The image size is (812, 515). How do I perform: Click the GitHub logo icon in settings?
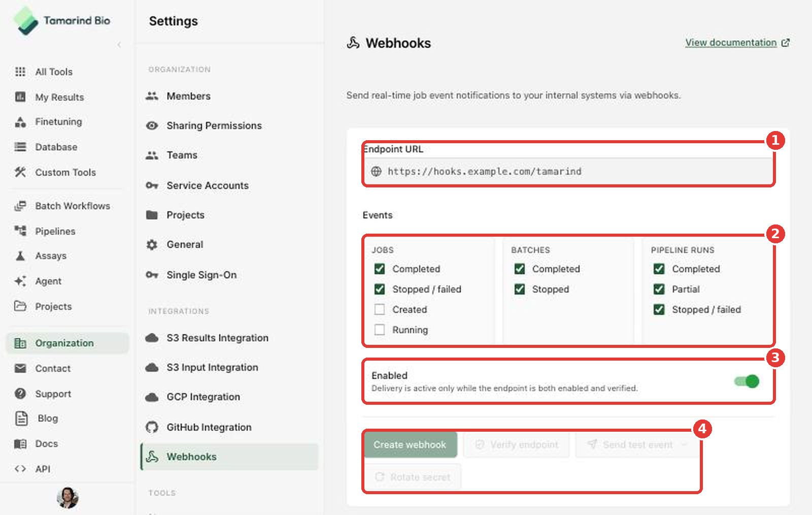tap(152, 427)
